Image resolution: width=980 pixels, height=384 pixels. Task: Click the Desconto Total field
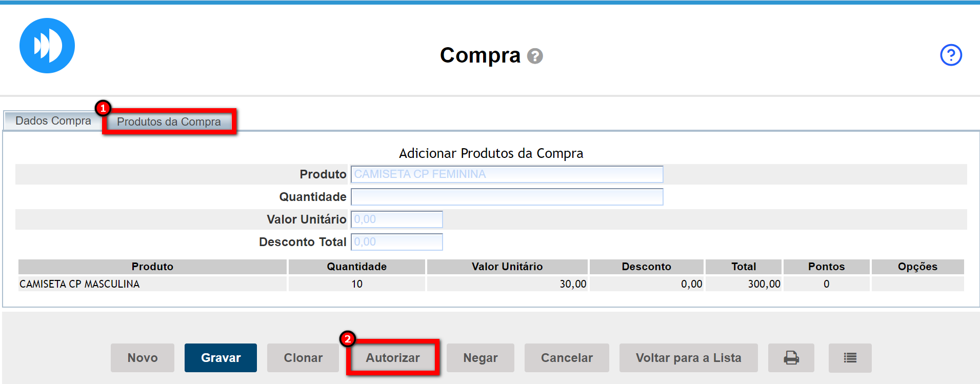pos(396,242)
